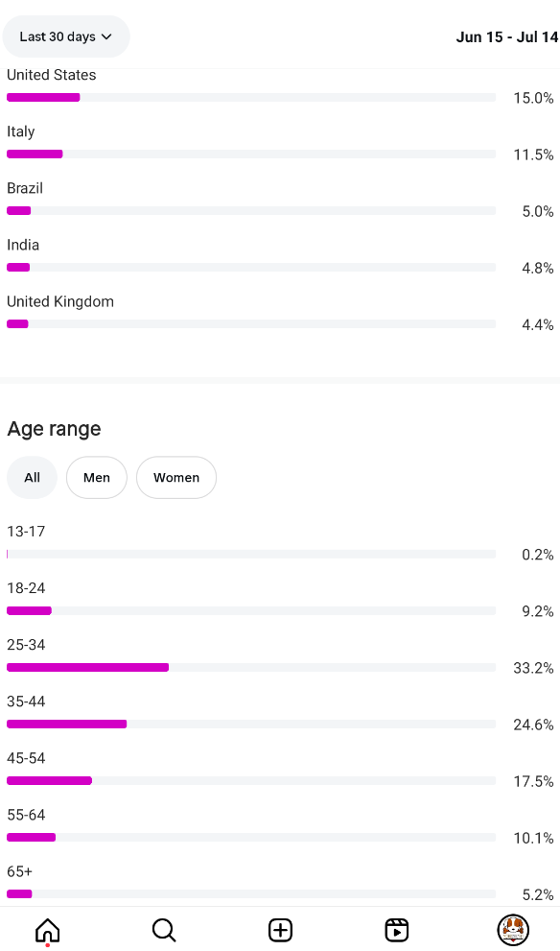The width and height of the screenshot is (560, 951).
Task: Click the 35-44 age range bar
Action: coord(251,725)
